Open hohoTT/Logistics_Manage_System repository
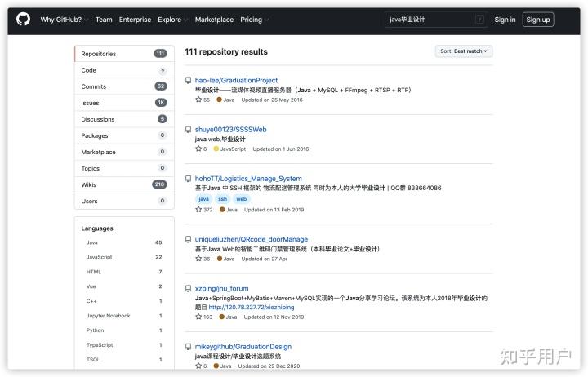This screenshot has height=377, width=588. (248, 179)
